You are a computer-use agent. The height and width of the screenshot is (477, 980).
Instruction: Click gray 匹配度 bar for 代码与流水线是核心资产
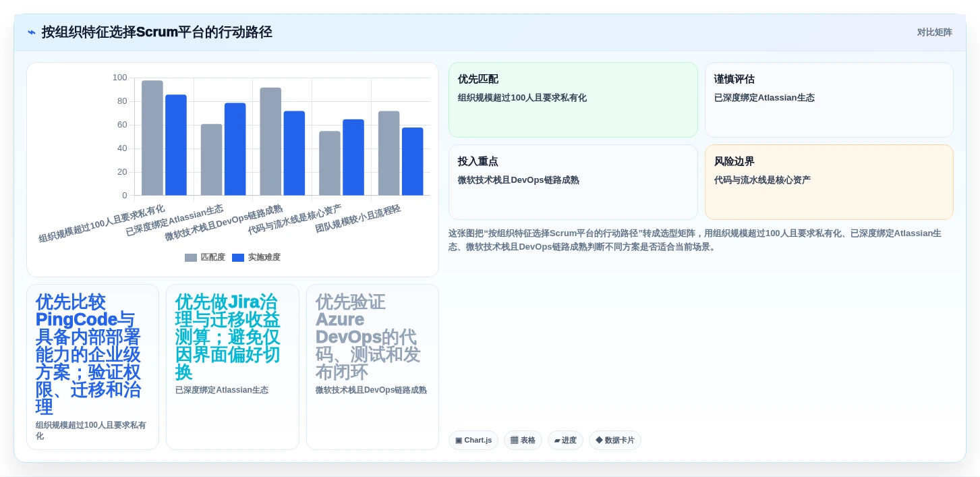point(330,163)
